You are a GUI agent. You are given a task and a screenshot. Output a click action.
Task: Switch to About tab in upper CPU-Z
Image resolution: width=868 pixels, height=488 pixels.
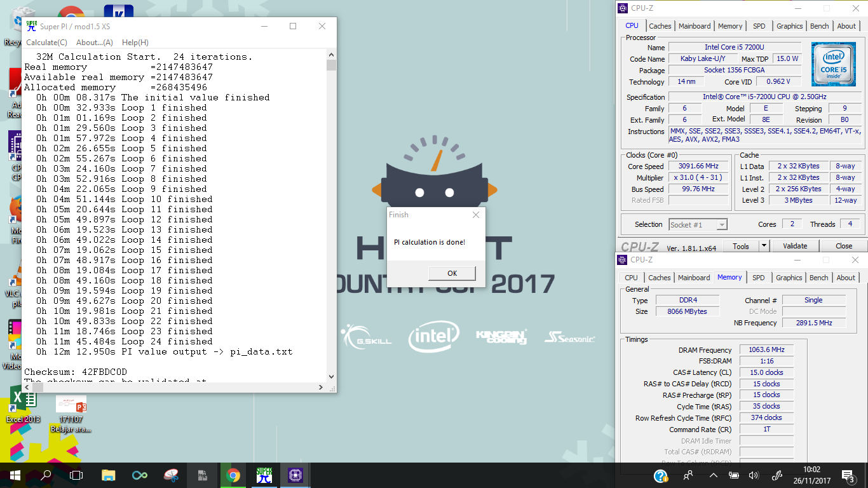(846, 26)
